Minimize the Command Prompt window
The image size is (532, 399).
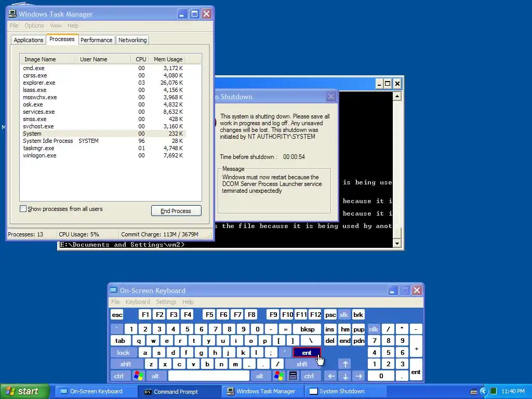click(379, 84)
